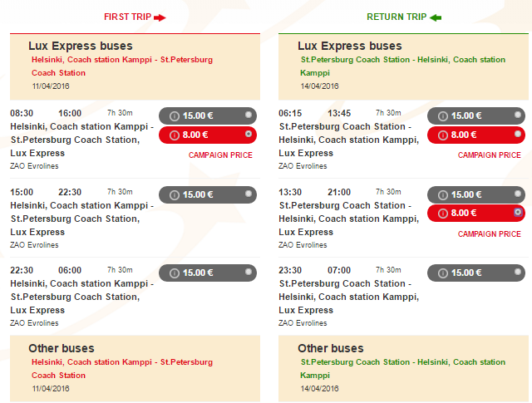Viewport: 532px width, 403px height.
Task: Open info icon on 23:30 return's 15.00 € fare
Action: (443, 273)
